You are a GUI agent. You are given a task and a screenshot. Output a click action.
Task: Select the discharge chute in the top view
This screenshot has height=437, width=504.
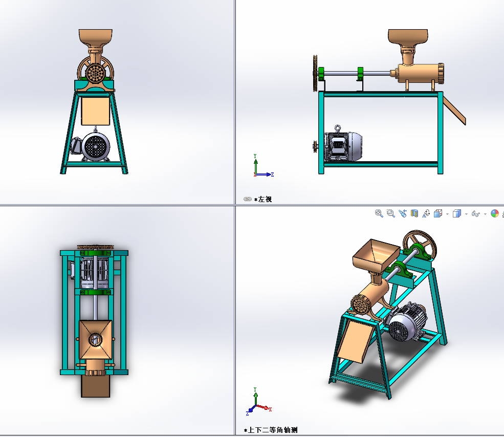point(96,386)
